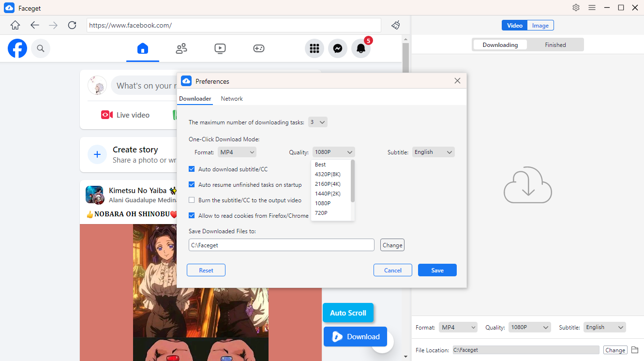Screen dimensions: 644x361
Task: Focus the File Location path field
Action: (x=526, y=350)
